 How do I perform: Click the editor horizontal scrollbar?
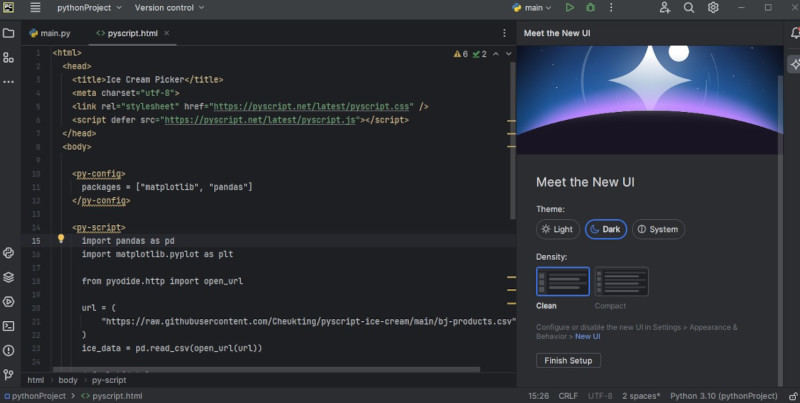click(266, 369)
